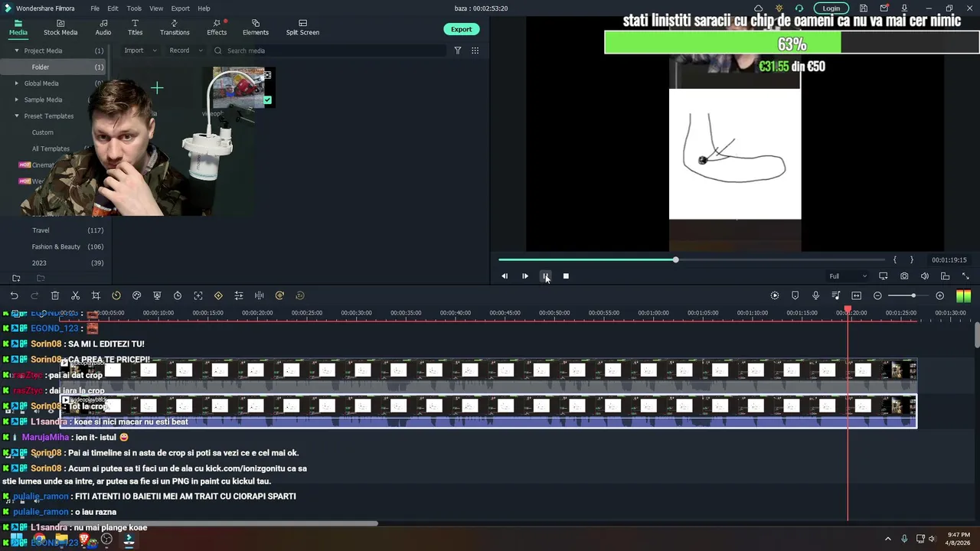Image resolution: width=980 pixels, height=551 pixels.
Task: Switch to the Titles tab
Action: (135, 28)
